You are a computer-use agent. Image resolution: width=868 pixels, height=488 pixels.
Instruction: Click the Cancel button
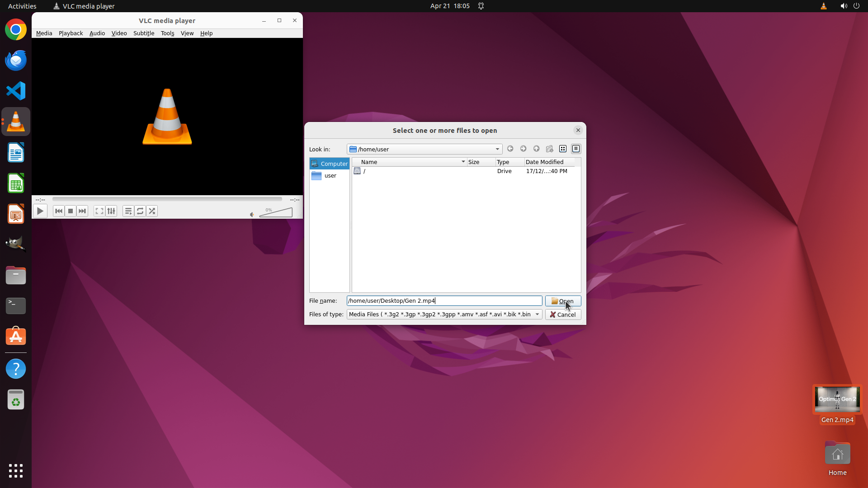(563, 314)
